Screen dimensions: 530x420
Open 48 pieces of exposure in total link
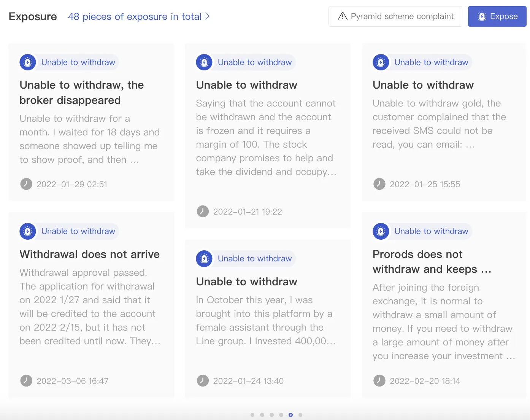[135, 16]
